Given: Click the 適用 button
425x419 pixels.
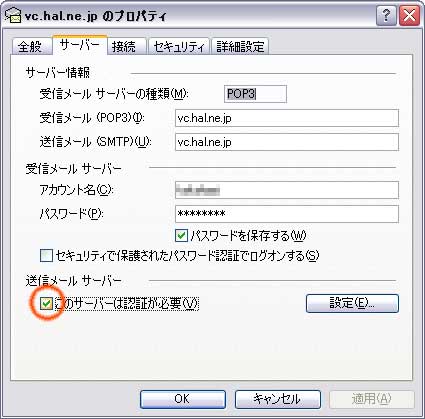Looking at the screenshot, I should 372,399.
